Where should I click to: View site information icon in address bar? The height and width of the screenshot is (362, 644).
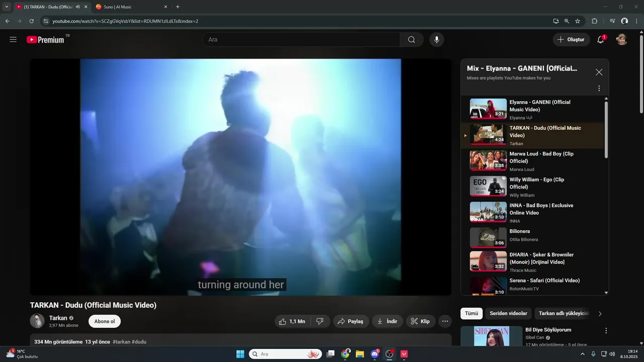[x=45, y=21]
